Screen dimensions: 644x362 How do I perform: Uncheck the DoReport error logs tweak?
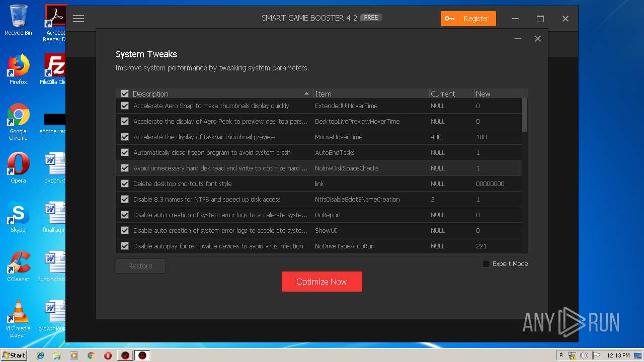click(125, 215)
